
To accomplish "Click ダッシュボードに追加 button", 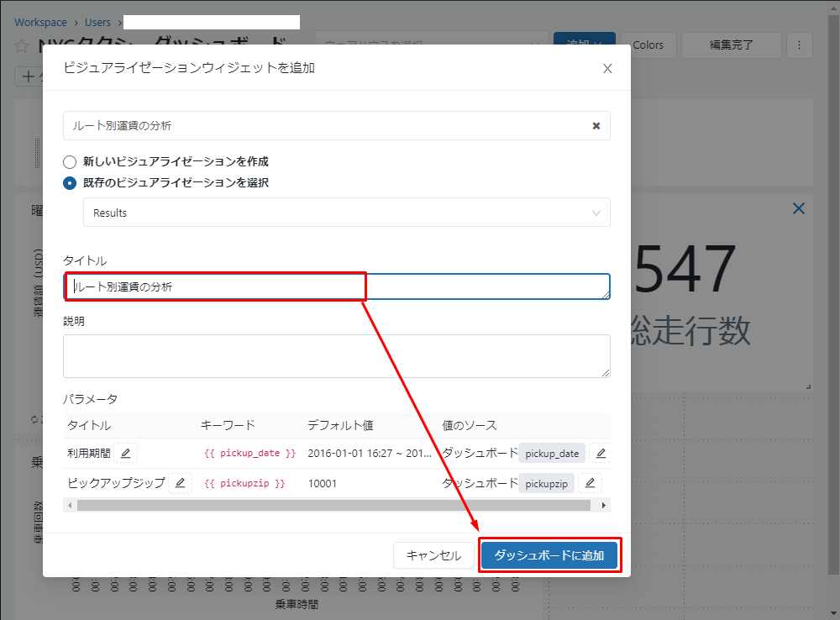I will tap(549, 555).
